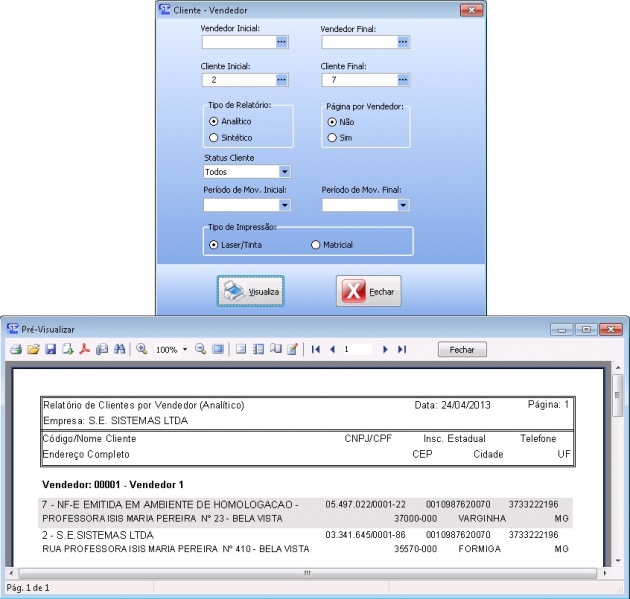Go to the first page arrow

(316, 349)
